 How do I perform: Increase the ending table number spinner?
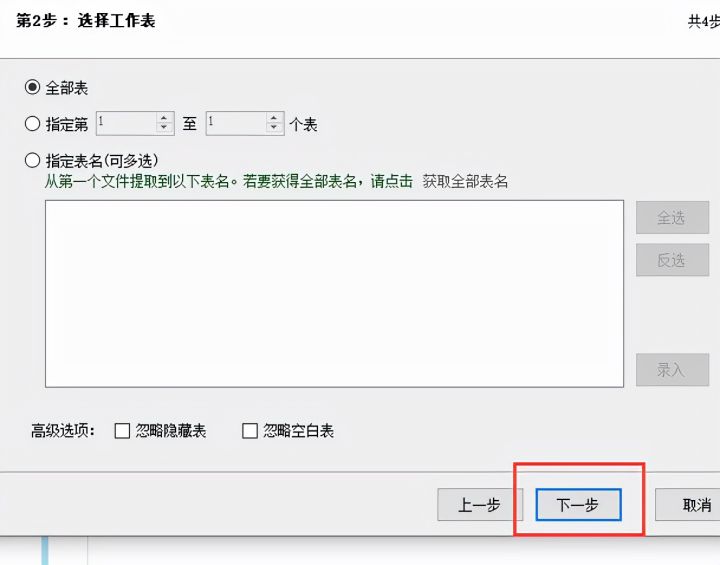click(274, 119)
